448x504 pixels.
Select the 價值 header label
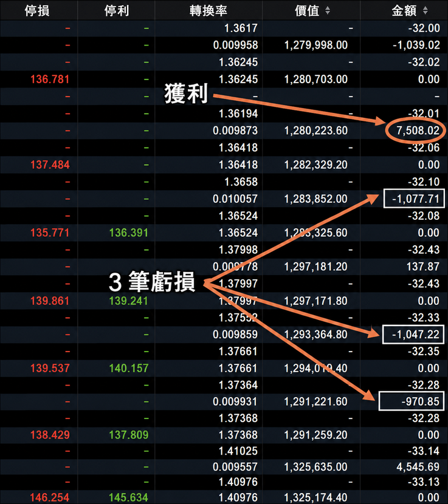[x=307, y=10]
